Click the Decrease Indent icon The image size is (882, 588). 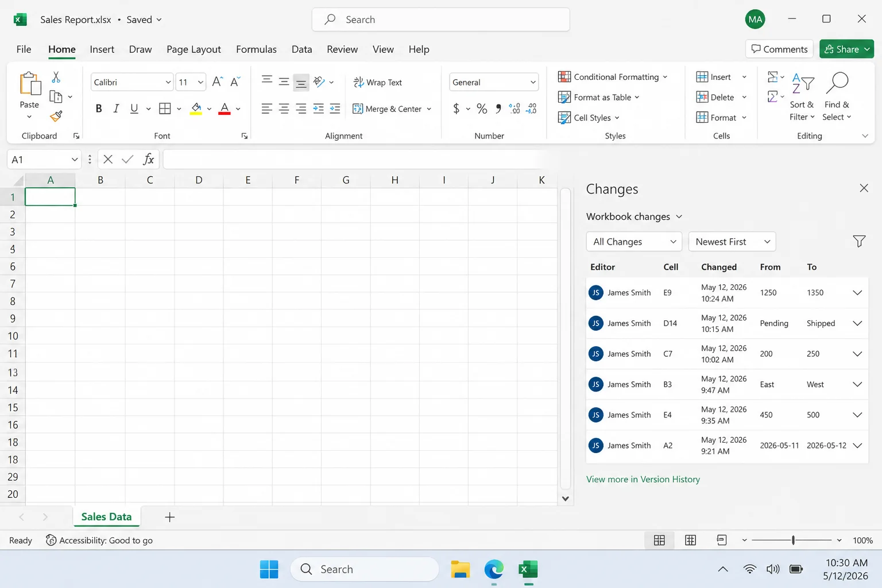(318, 109)
